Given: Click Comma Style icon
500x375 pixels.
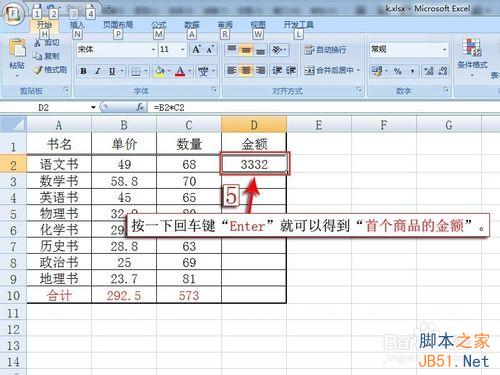Looking at the screenshot, I should point(412,71).
